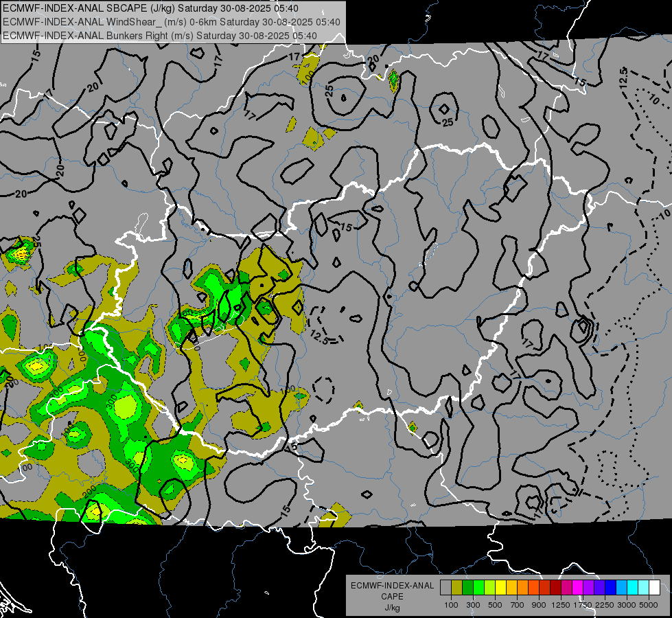Screen dimensions: 672x618
Task: Pick the pink-magenta swatch right of 1250
Action: point(566,588)
